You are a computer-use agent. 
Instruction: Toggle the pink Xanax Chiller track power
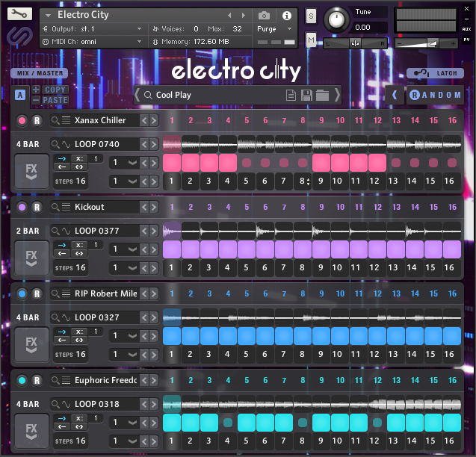pyautogui.click(x=22, y=120)
